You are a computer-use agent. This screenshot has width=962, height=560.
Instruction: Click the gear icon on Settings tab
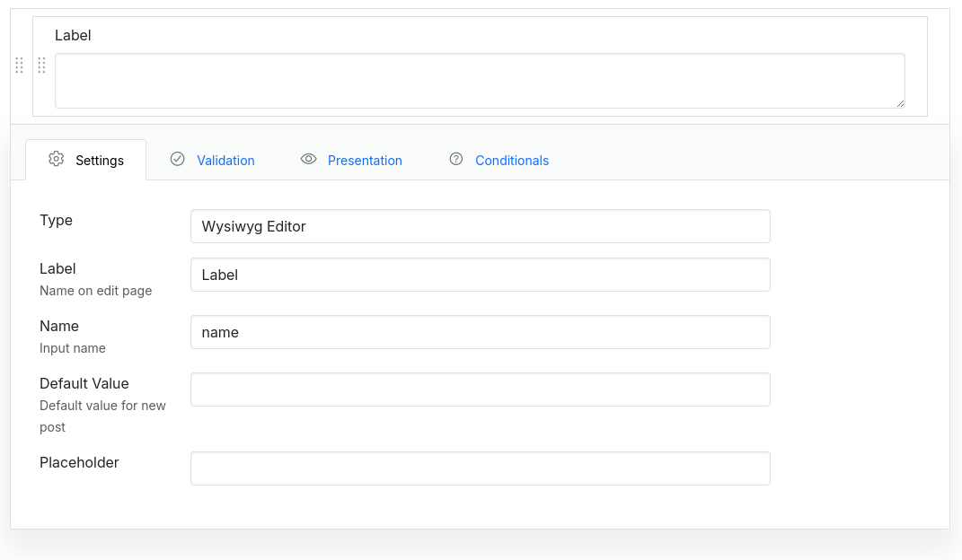coord(57,159)
